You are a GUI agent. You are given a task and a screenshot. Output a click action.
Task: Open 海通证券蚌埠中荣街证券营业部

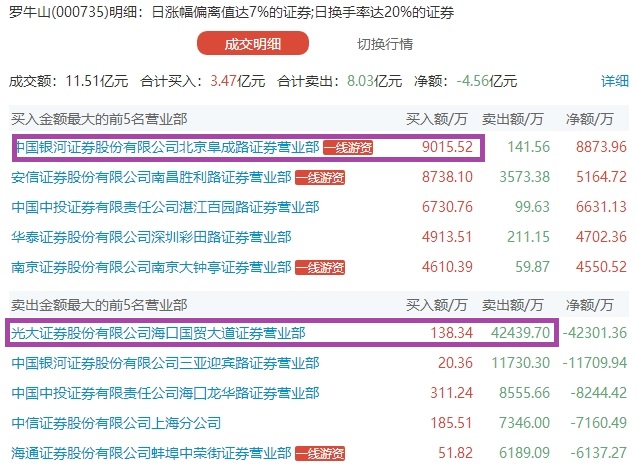(x=151, y=454)
